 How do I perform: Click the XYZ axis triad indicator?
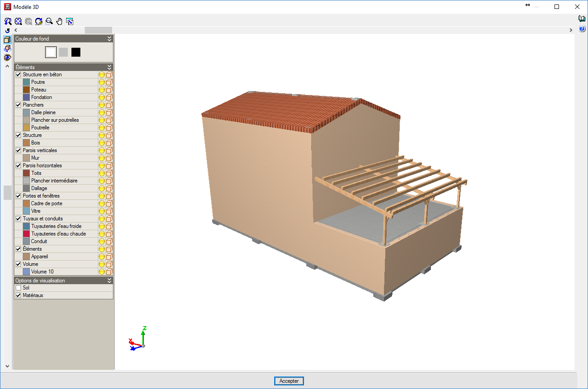pos(138,338)
